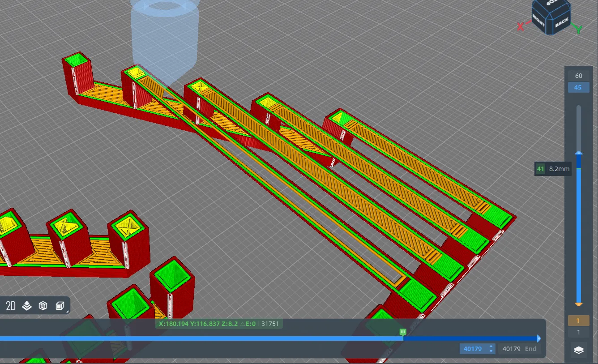Select the wireframe cube view icon
The width and height of the screenshot is (598, 364).
[x=43, y=306]
